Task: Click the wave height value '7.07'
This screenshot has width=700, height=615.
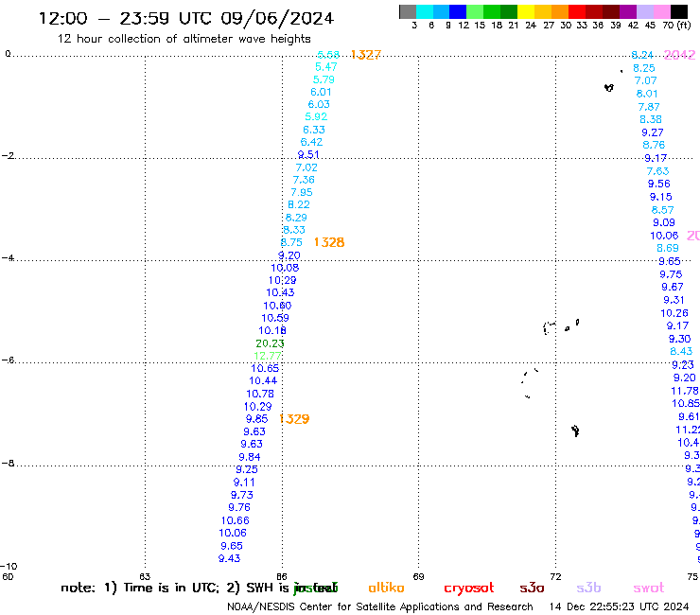Action: coord(645,80)
